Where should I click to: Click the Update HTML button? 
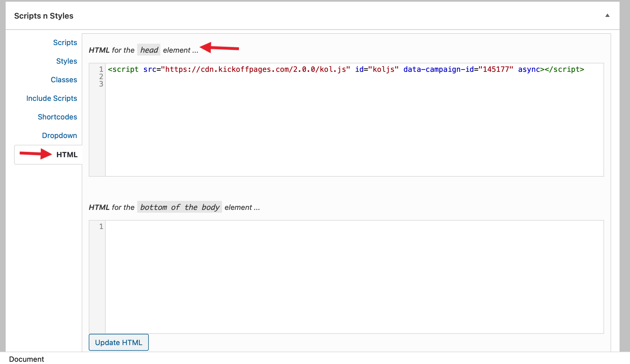pyautogui.click(x=119, y=342)
